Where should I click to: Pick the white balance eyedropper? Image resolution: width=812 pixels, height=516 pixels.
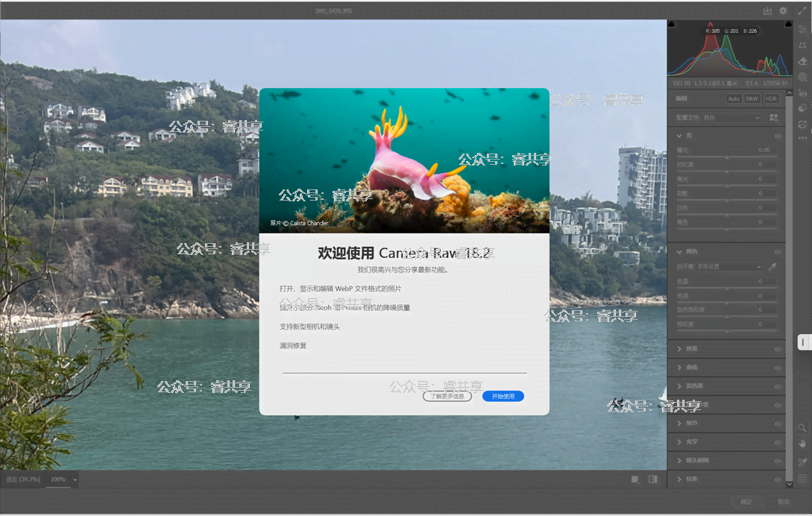point(772,266)
